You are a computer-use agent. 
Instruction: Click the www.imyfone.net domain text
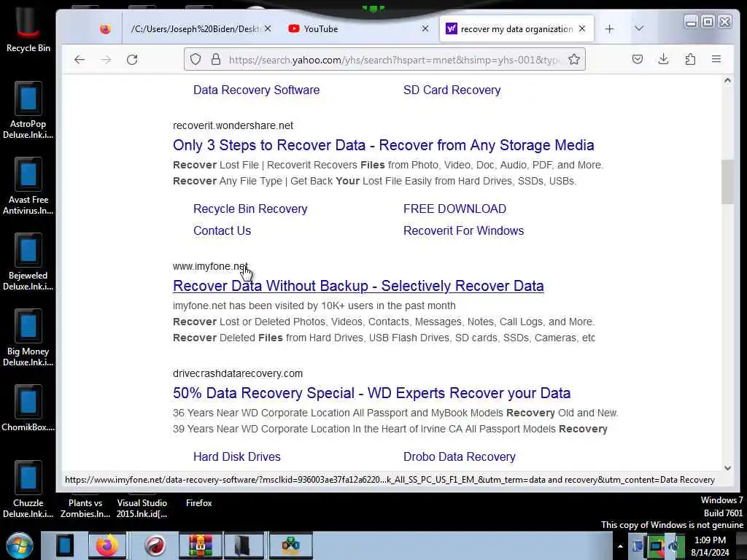[210, 266]
